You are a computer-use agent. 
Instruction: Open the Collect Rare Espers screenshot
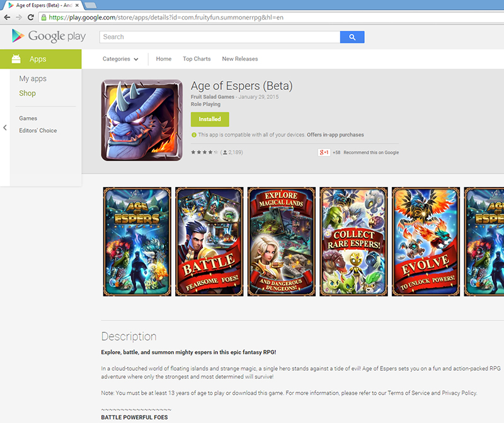pyautogui.click(x=353, y=242)
